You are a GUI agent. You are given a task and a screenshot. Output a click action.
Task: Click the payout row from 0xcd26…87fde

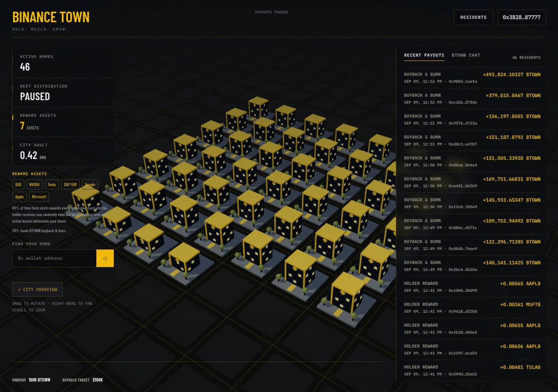click(x=472, y=99)
